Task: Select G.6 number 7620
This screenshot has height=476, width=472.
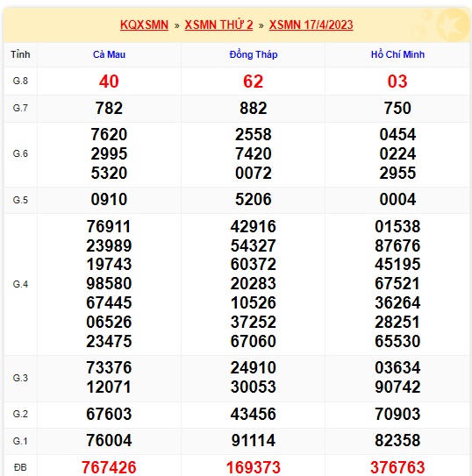Action: 109,134
